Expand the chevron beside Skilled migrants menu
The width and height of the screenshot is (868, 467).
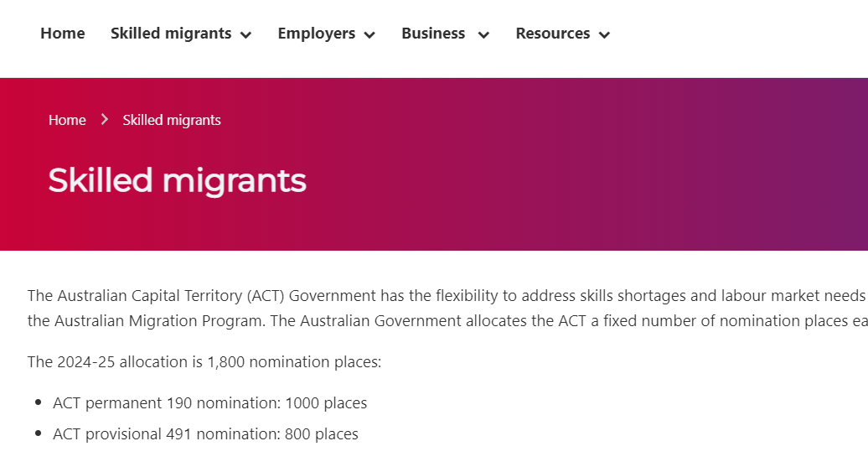coord(245,35)
